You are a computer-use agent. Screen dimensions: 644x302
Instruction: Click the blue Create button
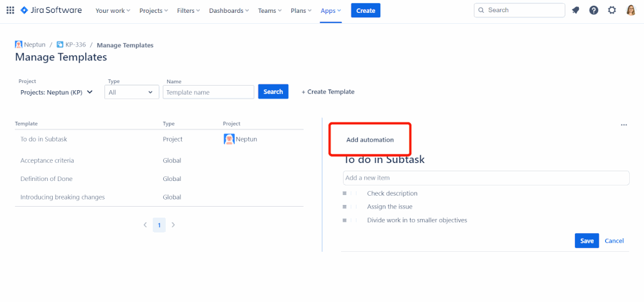366,11
